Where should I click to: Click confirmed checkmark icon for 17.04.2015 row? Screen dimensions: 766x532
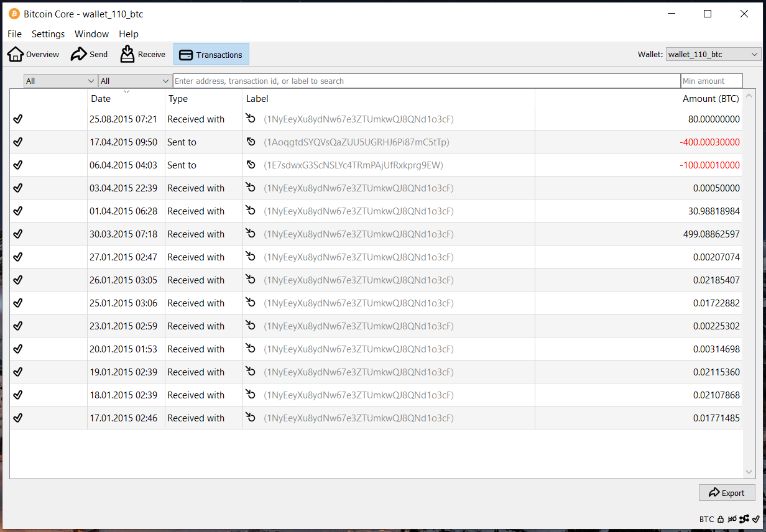pyautogui.click(x=18, y=142)
